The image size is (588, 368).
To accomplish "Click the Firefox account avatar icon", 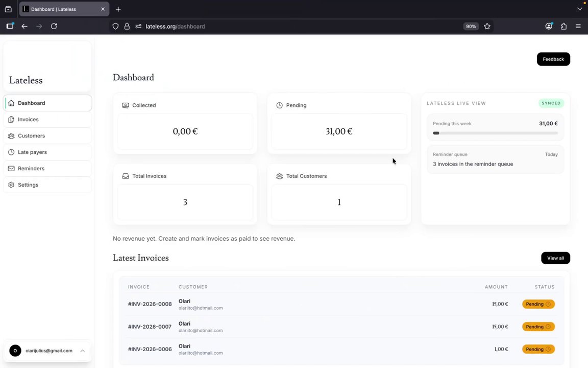I will [549, 26].
